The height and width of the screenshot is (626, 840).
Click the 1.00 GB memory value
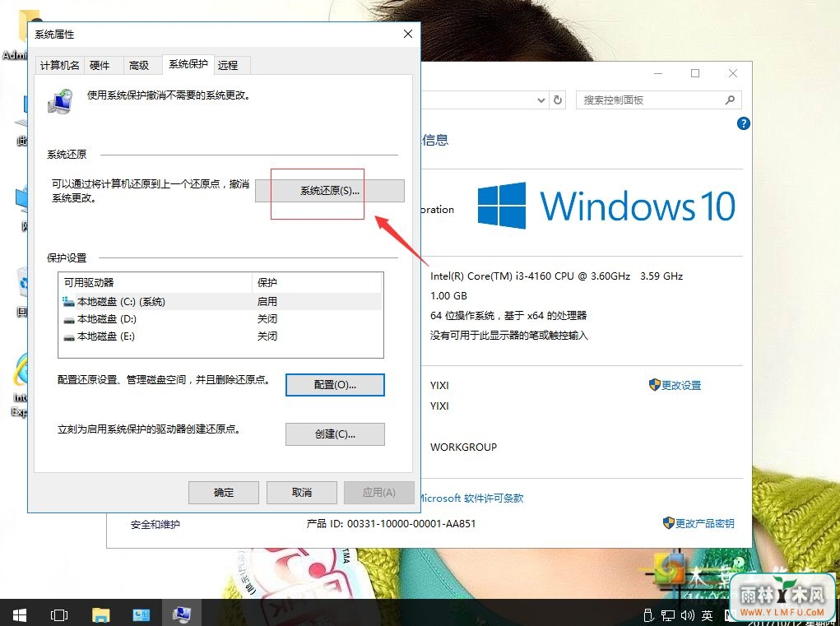(448, 295)
